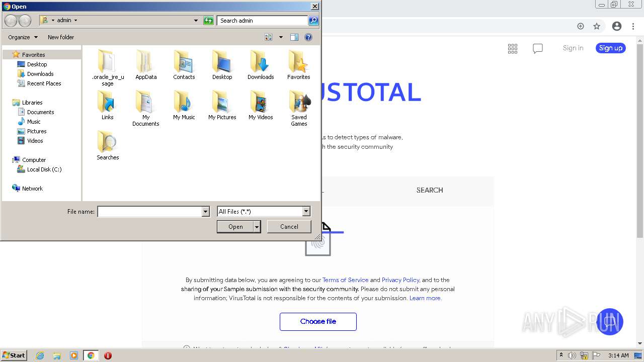Click Choose file on VirusTotal
This screenshot has height=362, width=644.
tap(318, 322)
